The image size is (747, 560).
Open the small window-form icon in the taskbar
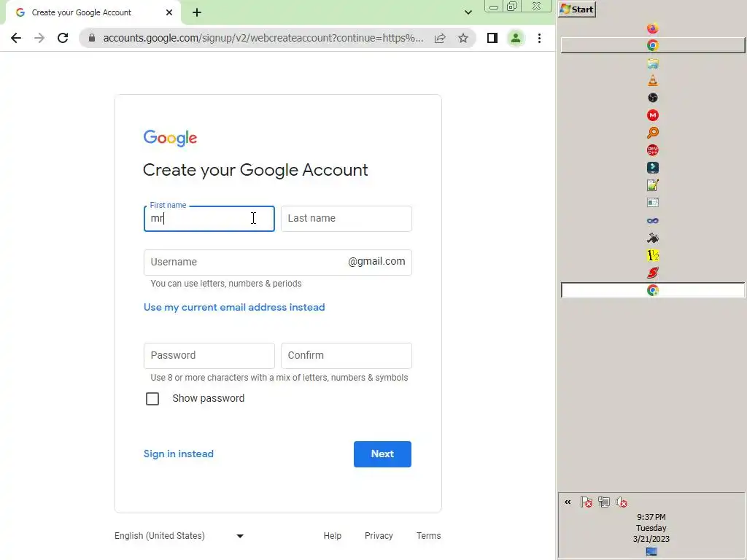pos(653,203)
